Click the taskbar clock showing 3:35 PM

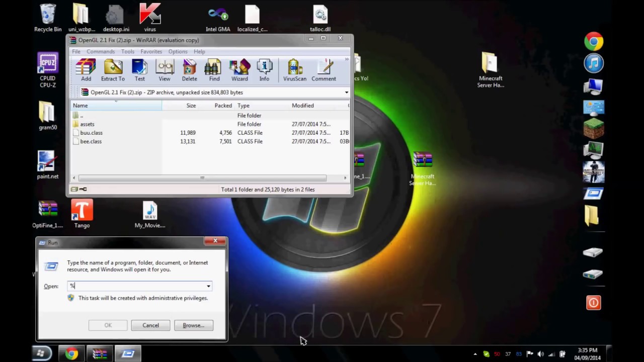(x=588, y=354)
